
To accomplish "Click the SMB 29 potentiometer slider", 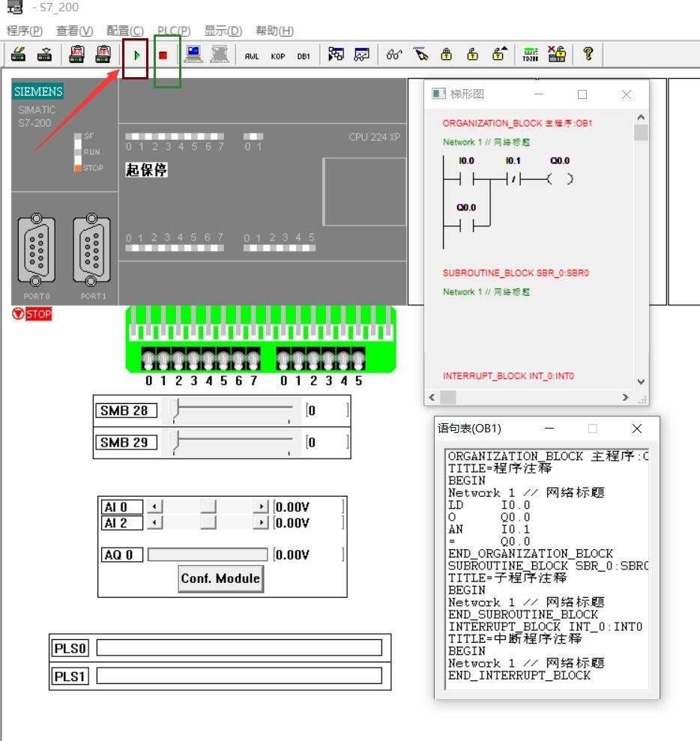I will (x=175, y=442).
